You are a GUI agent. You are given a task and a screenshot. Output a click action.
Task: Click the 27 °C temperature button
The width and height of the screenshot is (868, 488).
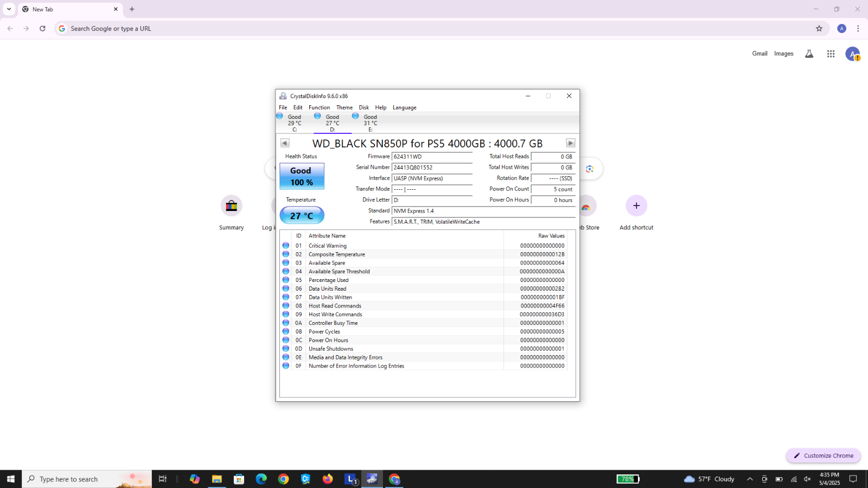click(302, 215)
